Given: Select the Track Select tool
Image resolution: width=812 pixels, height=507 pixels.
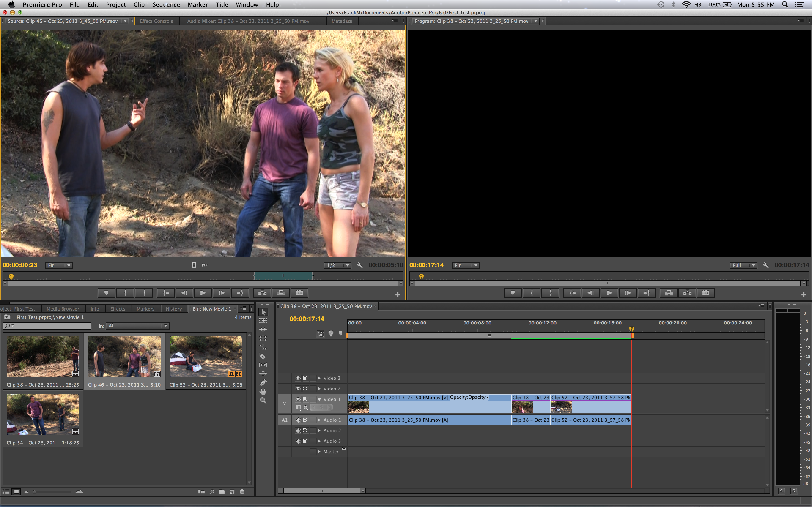Looking at the screenshot, I should click(263, 320).
